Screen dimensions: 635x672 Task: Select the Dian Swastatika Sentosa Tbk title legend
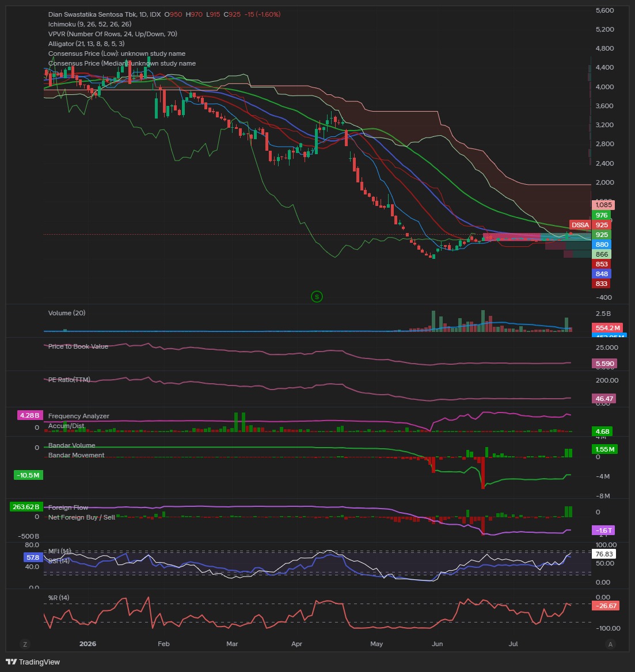click(105, 14)
